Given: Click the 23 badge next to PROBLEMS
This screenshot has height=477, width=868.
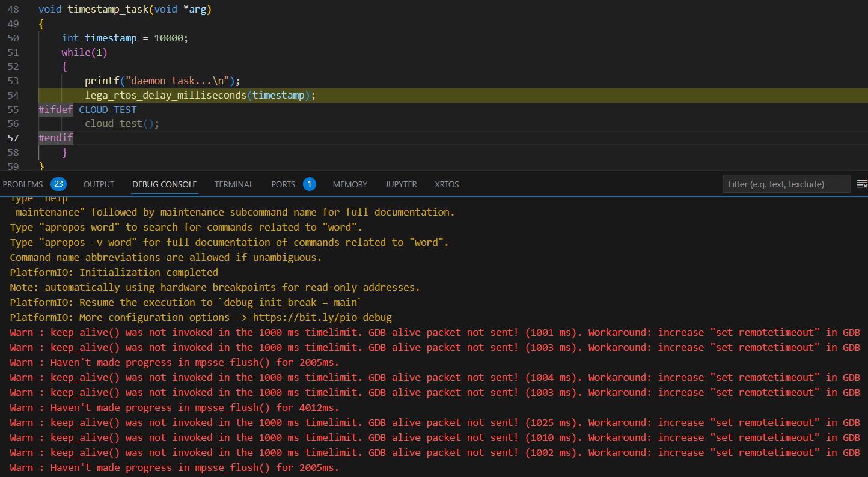Looking at the screenshot, I should [58, 184].
